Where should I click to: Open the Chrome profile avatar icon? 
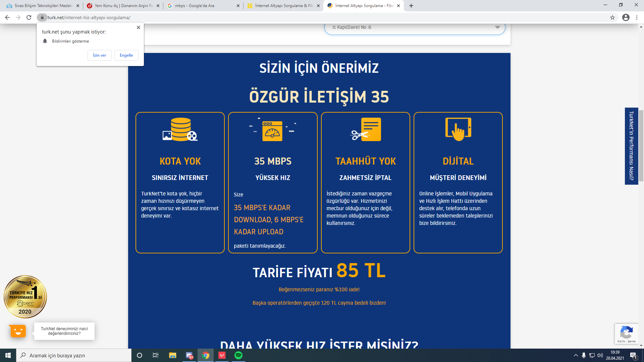(x=626, y=17)
